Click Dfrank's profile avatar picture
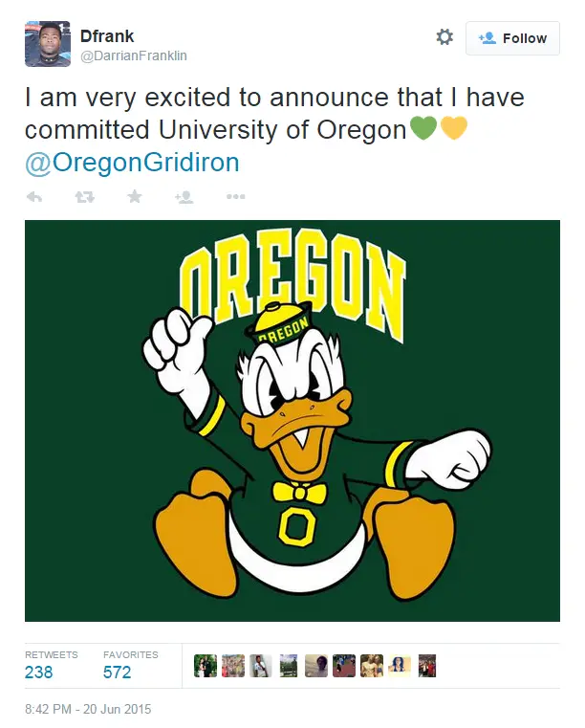This screenshot has width=585, height=728. click(x=48, y=44)
